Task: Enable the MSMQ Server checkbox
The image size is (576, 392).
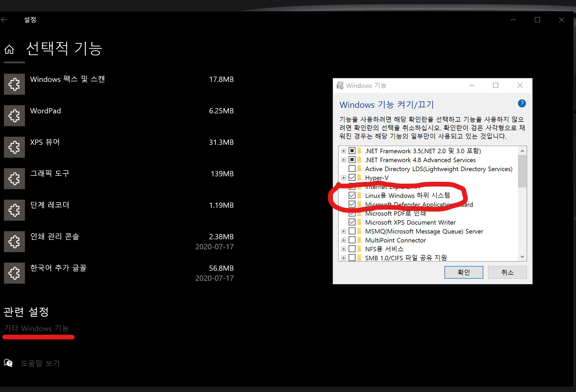Action: click(x=352, y=231)
